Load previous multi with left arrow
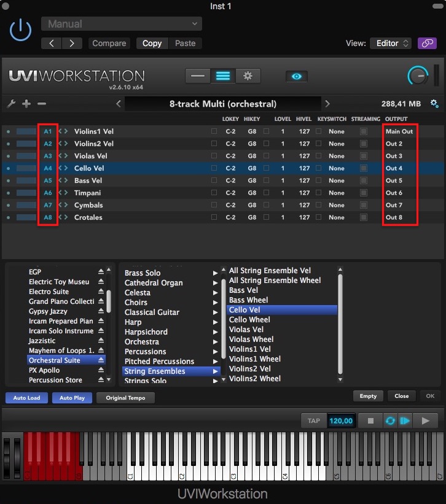Image resolution: width=446 pixels, height=504 pixels. coord(119,104)
